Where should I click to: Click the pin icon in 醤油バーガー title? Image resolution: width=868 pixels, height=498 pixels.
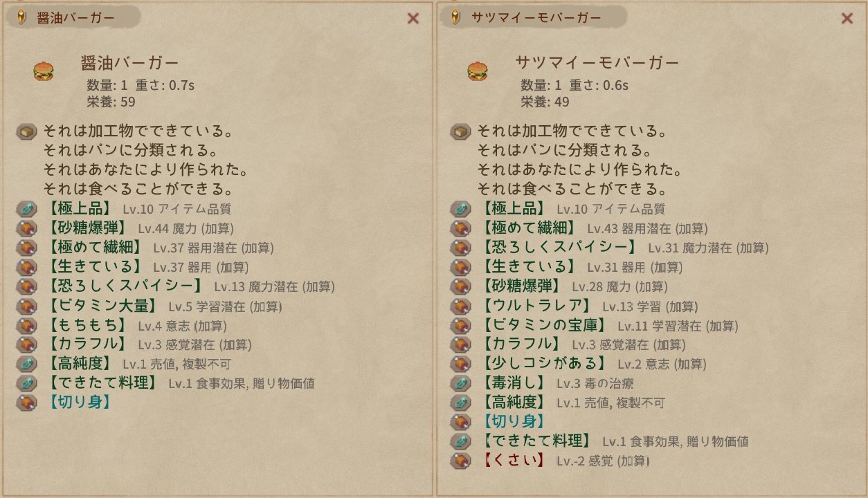[21, 17]
